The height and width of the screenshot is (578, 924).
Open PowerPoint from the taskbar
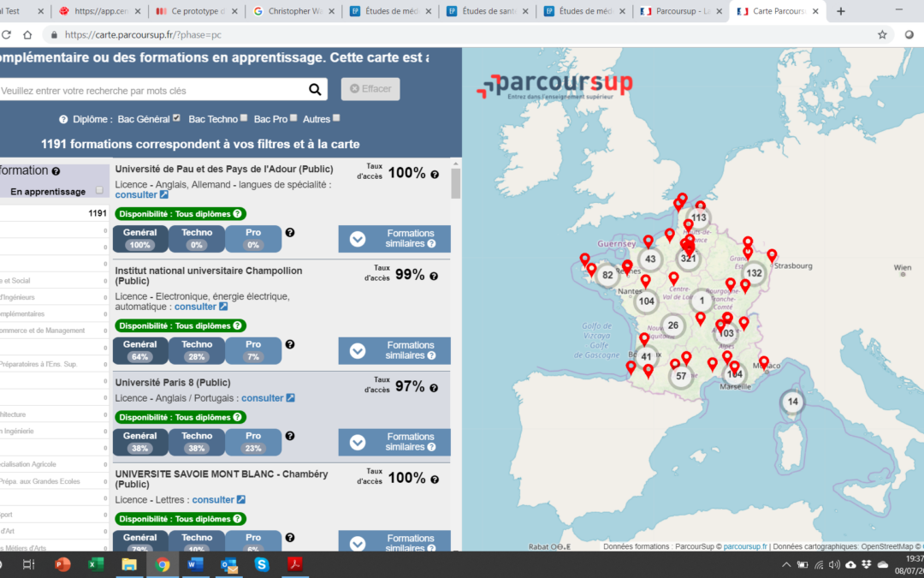62,564
